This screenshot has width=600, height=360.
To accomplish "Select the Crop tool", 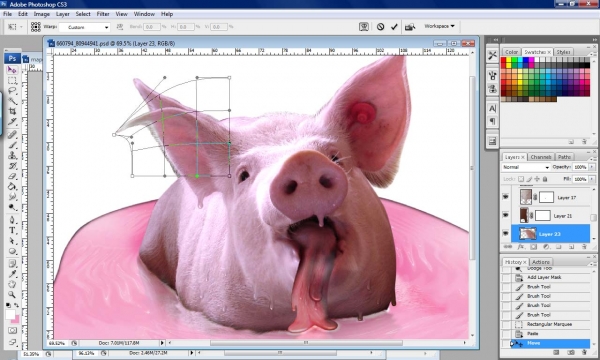I will point(12,111).
